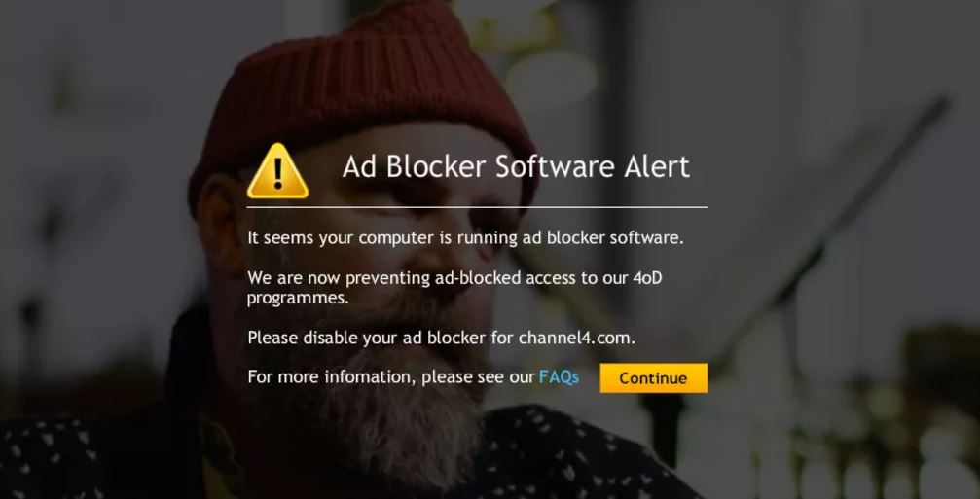Click the 4oD word in the alert
Image resolution: width=980 pixels, height=499 pixels.
click(646, 278)
